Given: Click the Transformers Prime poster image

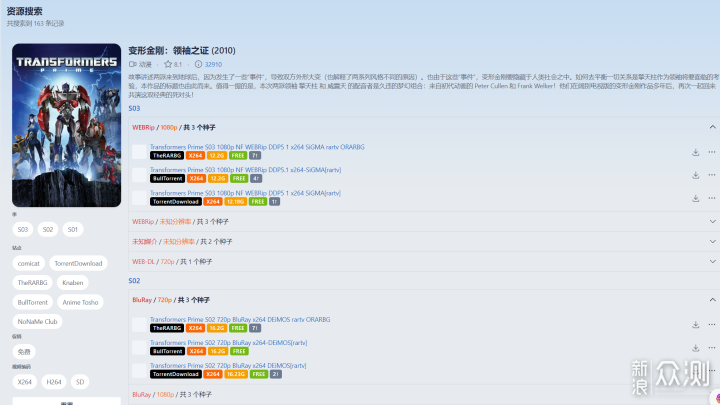Looking at the screenshot, I should 67,125.
